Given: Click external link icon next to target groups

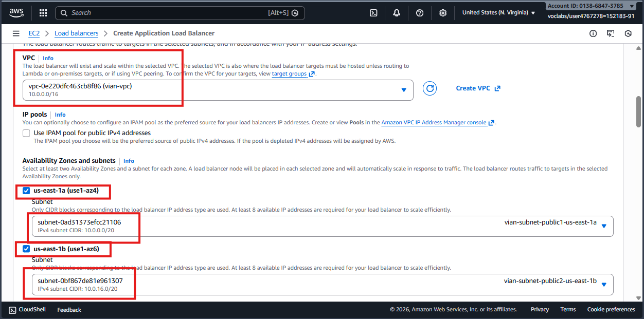Looking at the screenshot, I should tap(312, 74).
